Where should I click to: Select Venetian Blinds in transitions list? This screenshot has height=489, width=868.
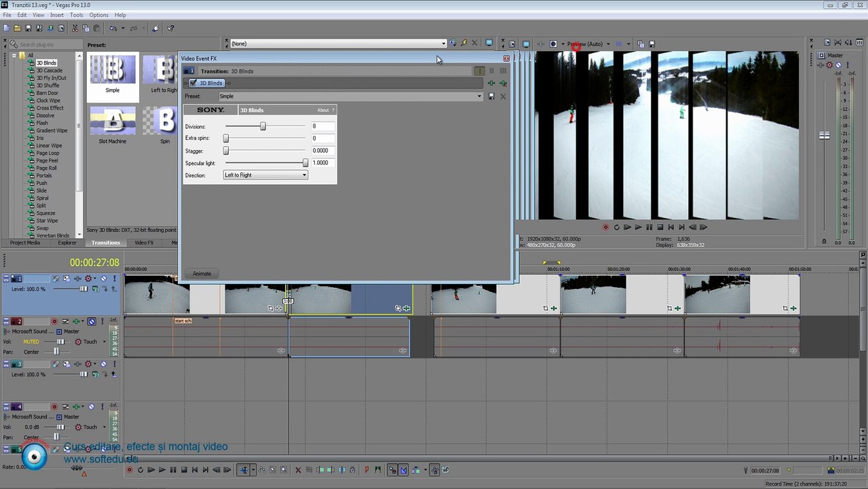click(52, 236)
